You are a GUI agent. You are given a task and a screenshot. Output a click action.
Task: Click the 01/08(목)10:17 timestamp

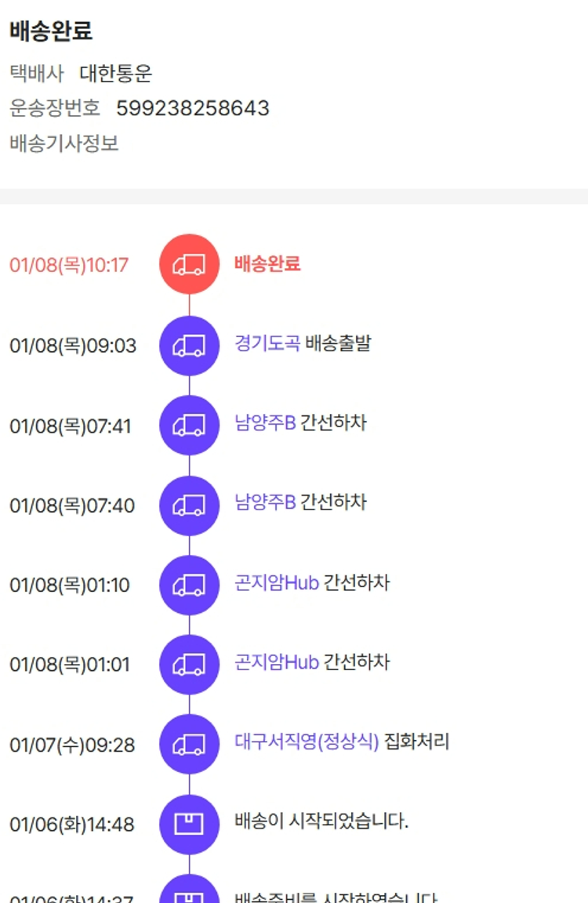click(x=69, y=265)
